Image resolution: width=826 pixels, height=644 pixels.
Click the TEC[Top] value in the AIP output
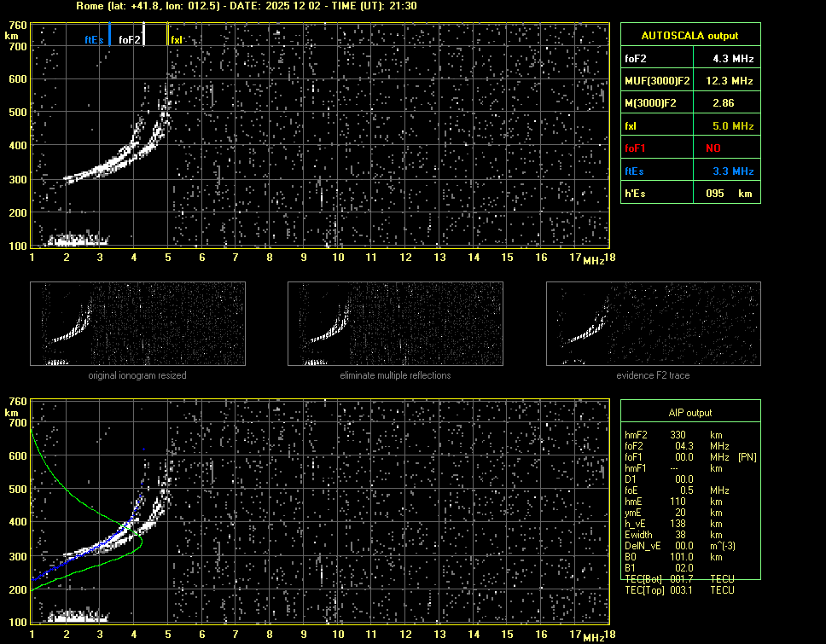(x=683, y=590)
